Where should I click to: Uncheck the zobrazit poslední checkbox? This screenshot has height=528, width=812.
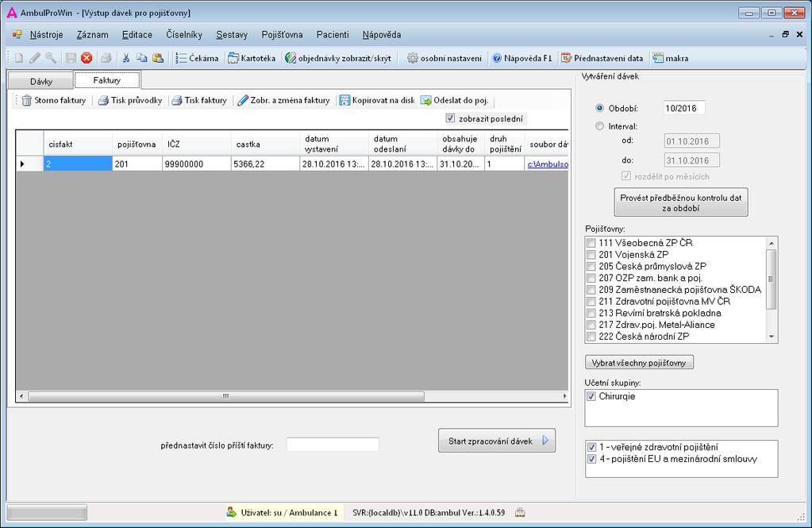pos(450,118)
